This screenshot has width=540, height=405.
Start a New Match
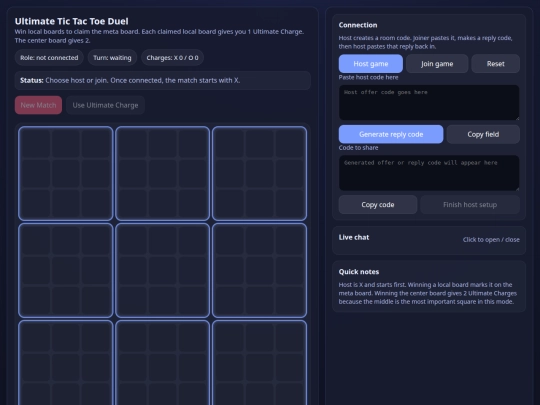[38, 105]
